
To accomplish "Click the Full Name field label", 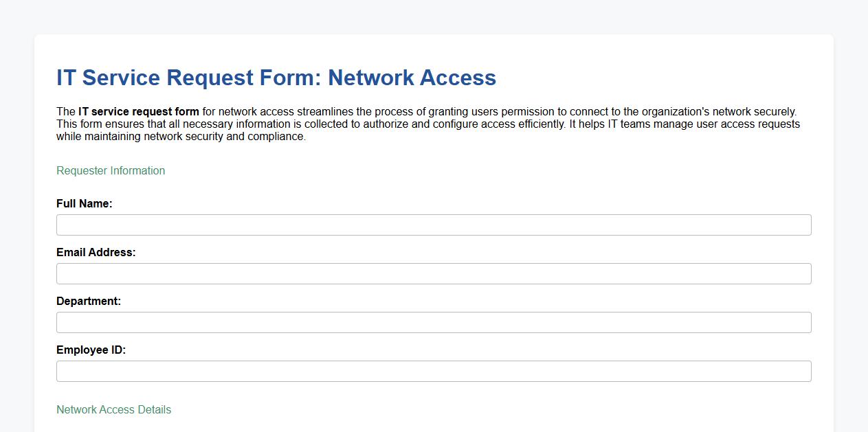I will coord(84,203).
